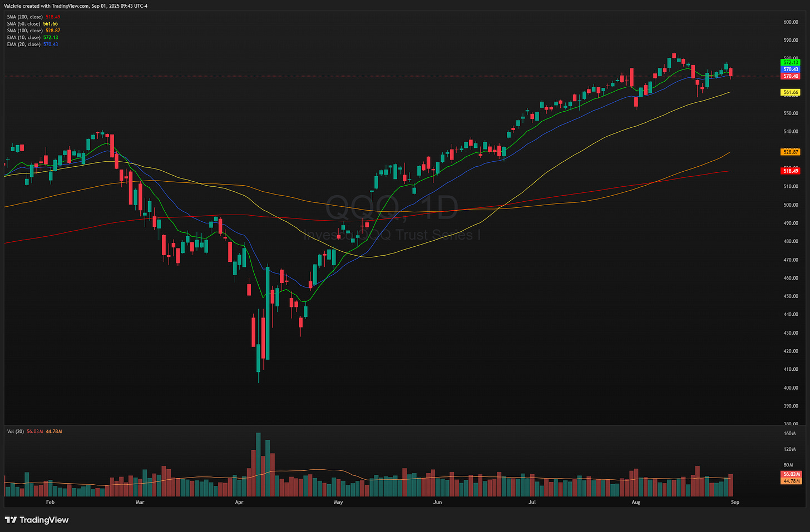Select the EMA (20, close) legend entry

pyautogui.click(x=32, y=44)
